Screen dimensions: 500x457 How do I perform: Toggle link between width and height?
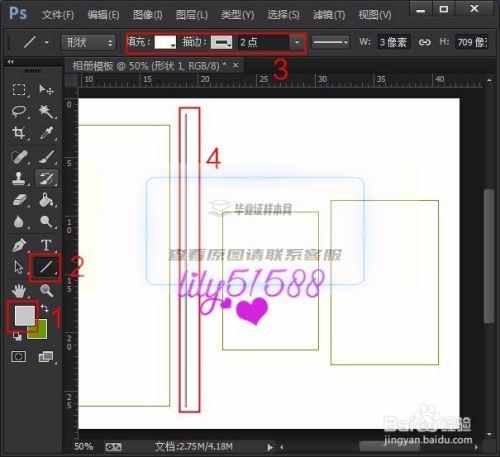[424, 42]
